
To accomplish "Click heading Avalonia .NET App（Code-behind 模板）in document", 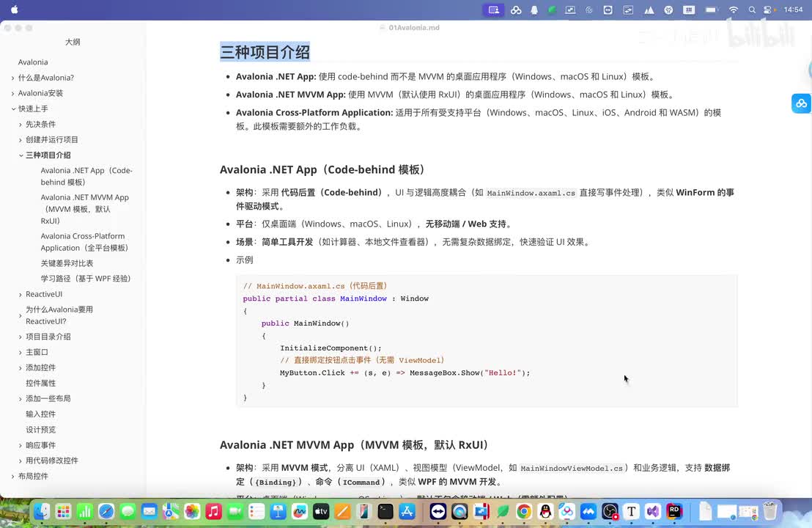I will point(324,169).
